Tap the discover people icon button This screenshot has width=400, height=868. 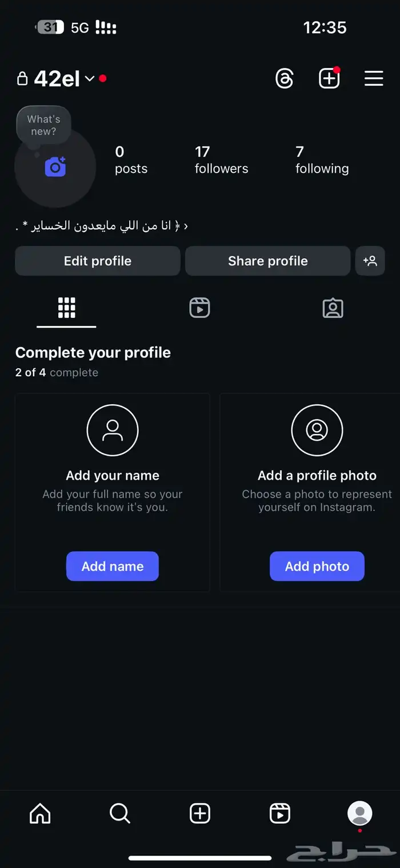coord(370,261)
